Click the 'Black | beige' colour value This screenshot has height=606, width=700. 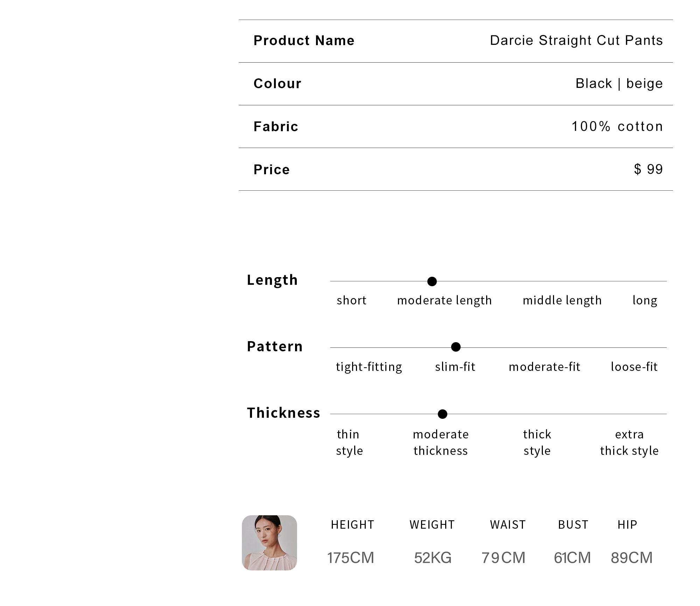[619, 84]
